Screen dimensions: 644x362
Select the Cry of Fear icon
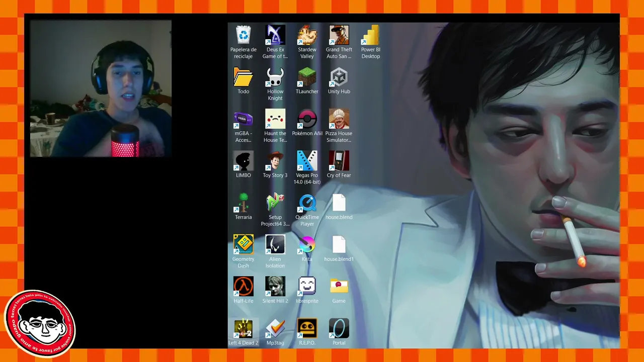pyautogui.click(x=339, y=161)
